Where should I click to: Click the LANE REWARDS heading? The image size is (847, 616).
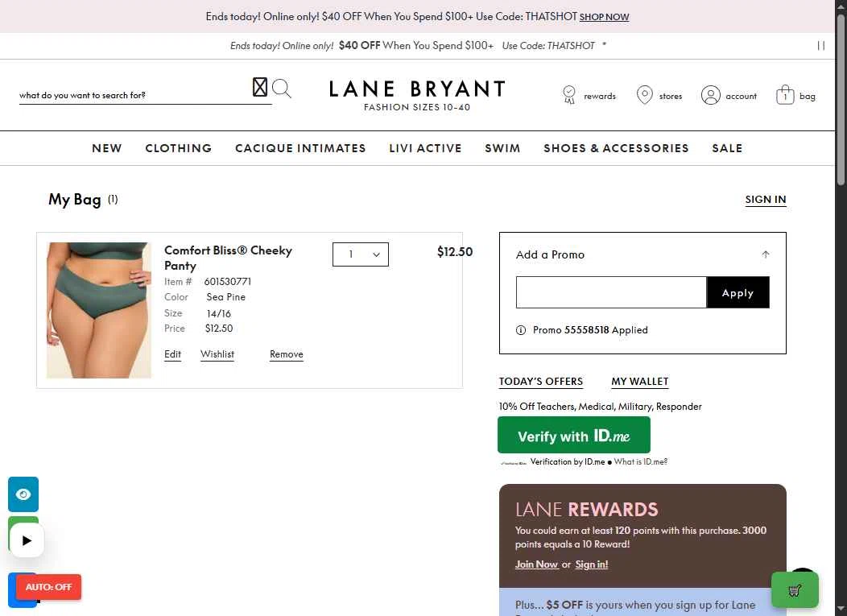[x=587, y=510]
